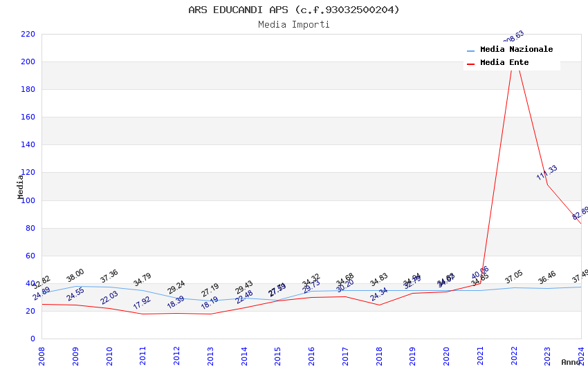Click the 24.34 data label for 2018
This screenshot has height=380, width=588.
pyautogui.click(x=379, y=294)
